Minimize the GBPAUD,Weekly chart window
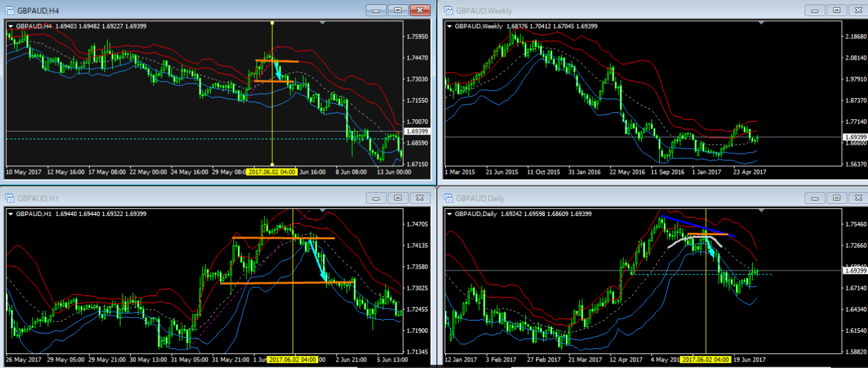This screenshot has height=368, width=868. pos(814,10)
